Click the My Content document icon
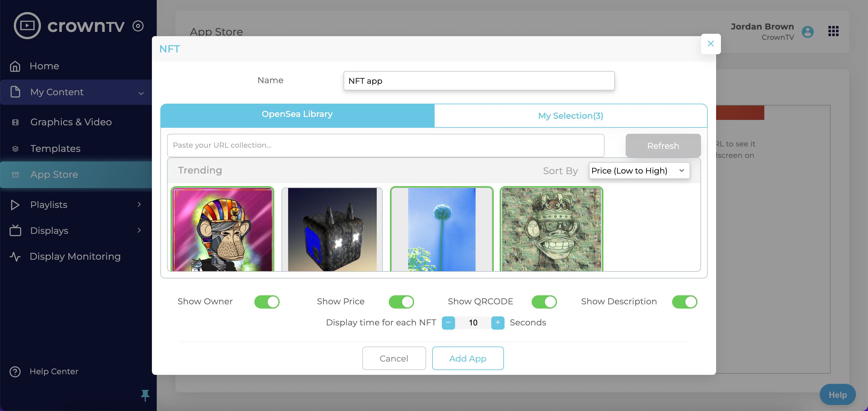 (15, 92)
